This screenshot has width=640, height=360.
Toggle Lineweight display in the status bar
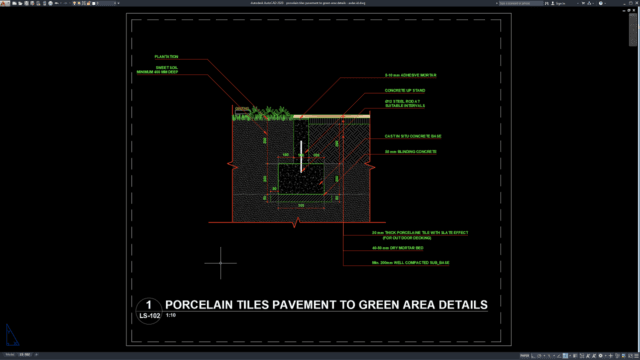tap(576, 356)
